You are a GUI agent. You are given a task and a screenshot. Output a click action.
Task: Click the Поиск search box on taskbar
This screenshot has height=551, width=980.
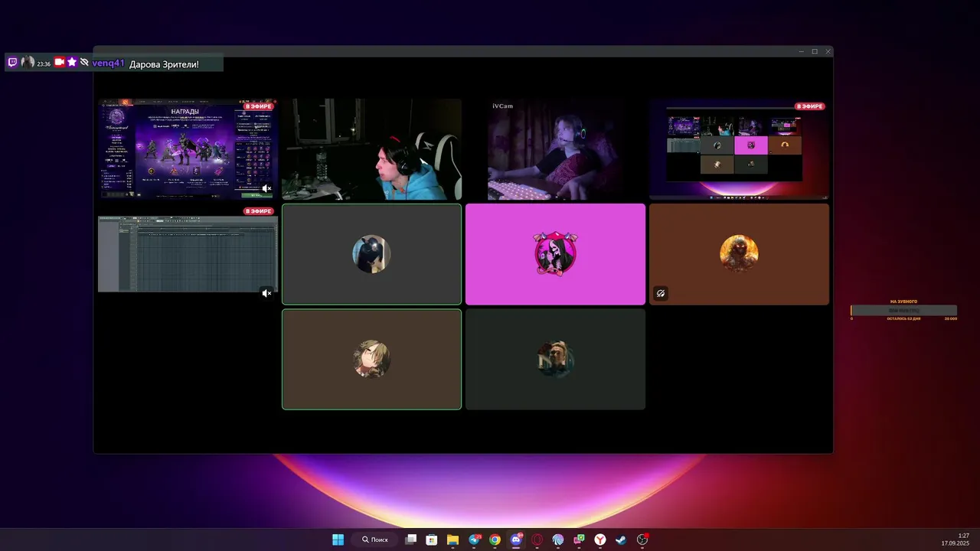[x=375, y=540]
